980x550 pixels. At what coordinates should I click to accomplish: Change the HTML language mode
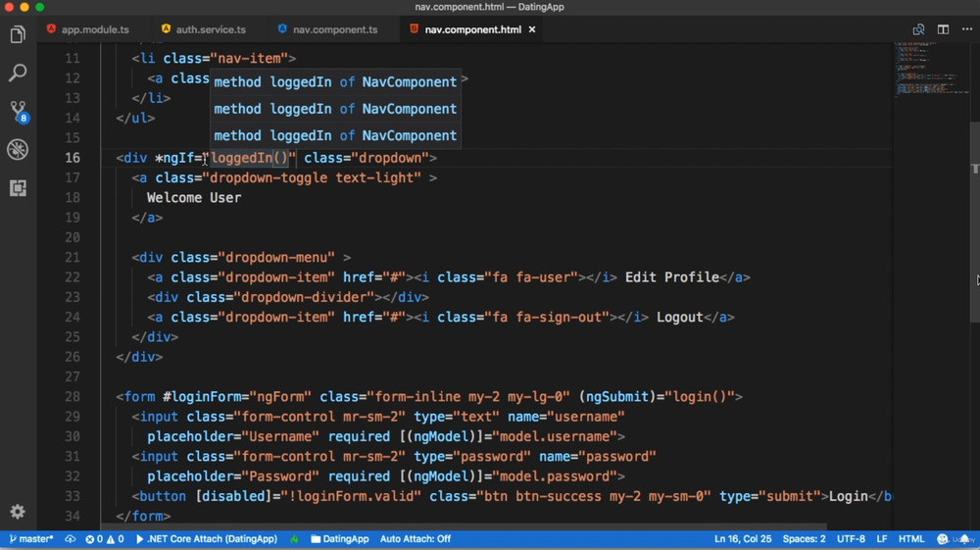[911, 539]
